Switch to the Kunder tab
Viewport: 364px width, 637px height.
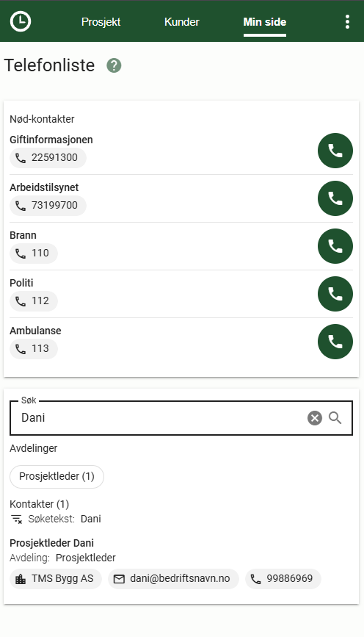pos(182,21)
